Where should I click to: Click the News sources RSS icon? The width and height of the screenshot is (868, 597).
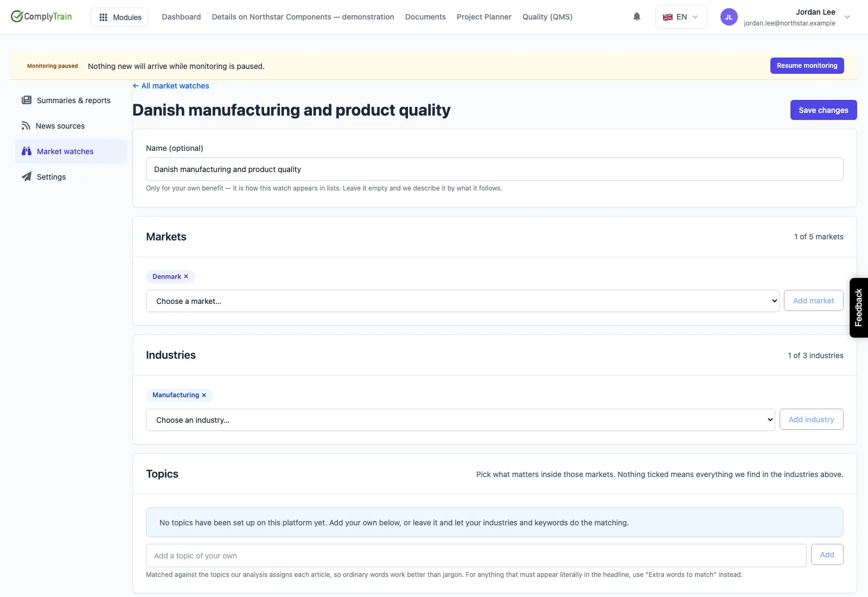pos(25,125)
